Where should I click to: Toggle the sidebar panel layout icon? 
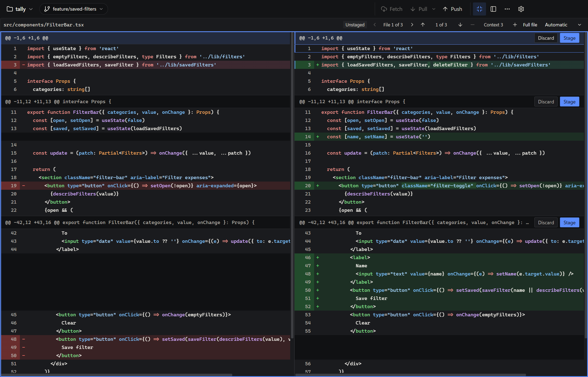493,9
